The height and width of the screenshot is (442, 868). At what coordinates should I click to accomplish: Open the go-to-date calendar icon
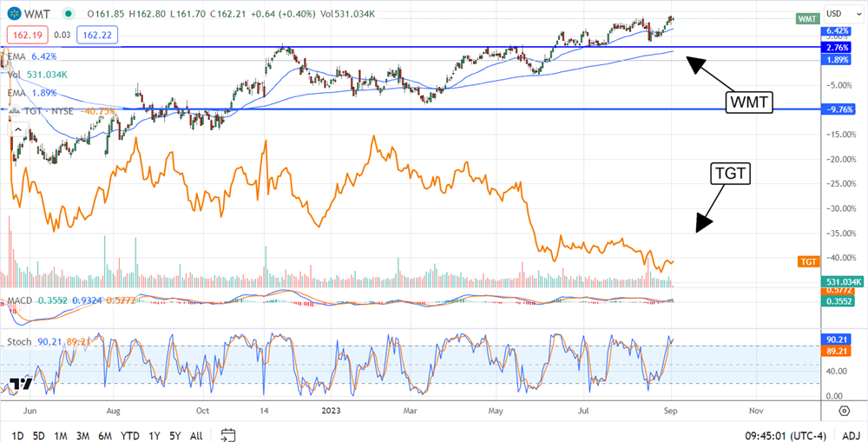pos(228,434)
